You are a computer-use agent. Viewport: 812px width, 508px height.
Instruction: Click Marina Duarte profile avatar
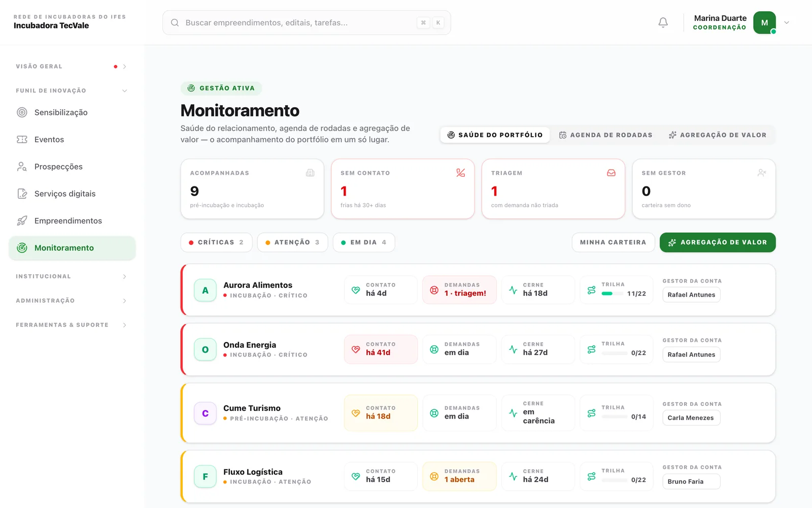[x=764, y=22]
